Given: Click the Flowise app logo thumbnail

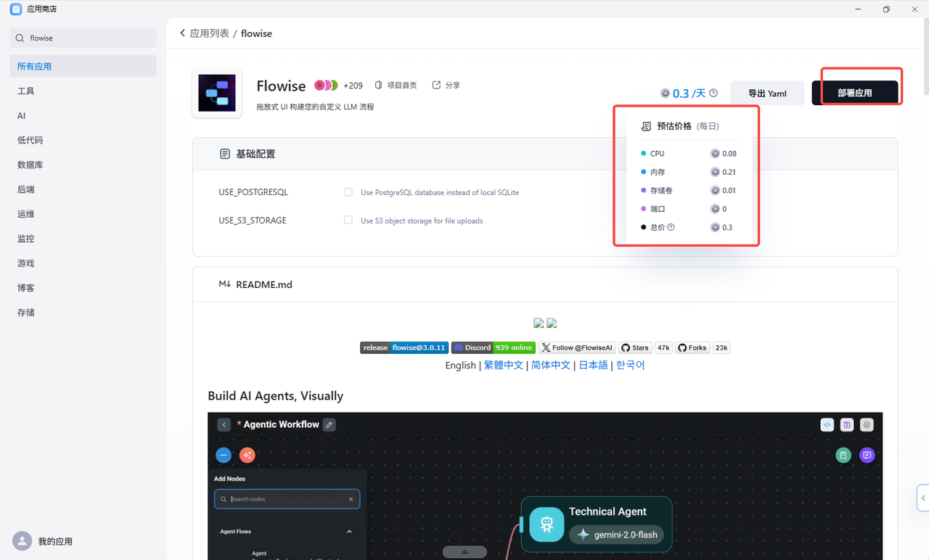Looking at the screenshot, I should [217, 93].
